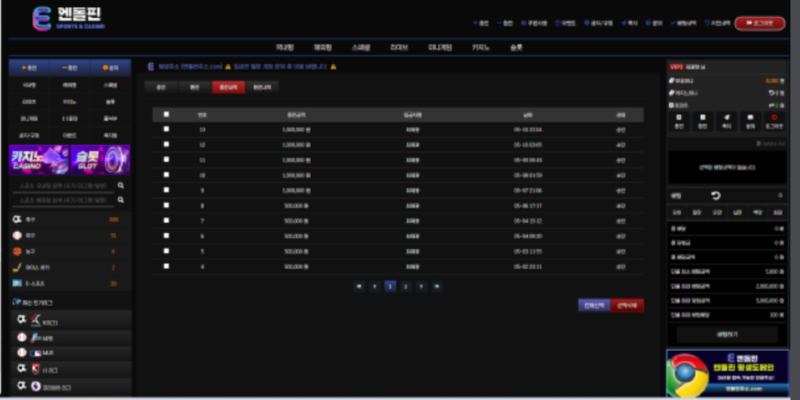
Task: Open the Slot item in main menu bar
Action: point(516,47)
